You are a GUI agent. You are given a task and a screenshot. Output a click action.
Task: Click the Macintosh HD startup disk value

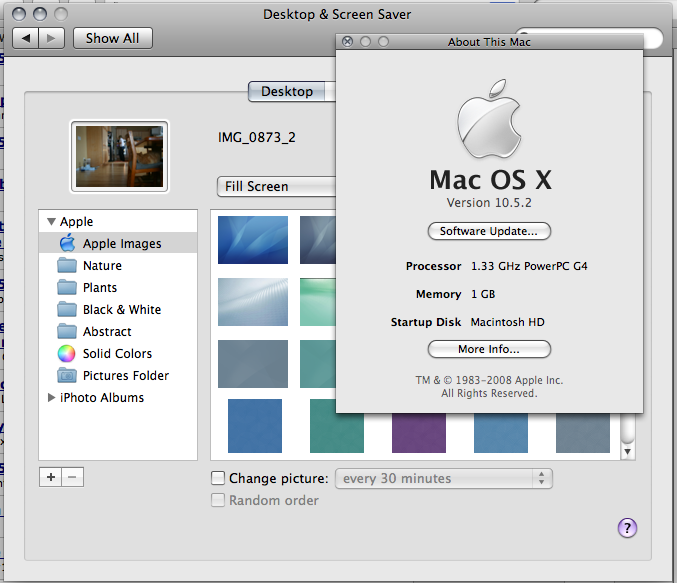pos(508,322)
